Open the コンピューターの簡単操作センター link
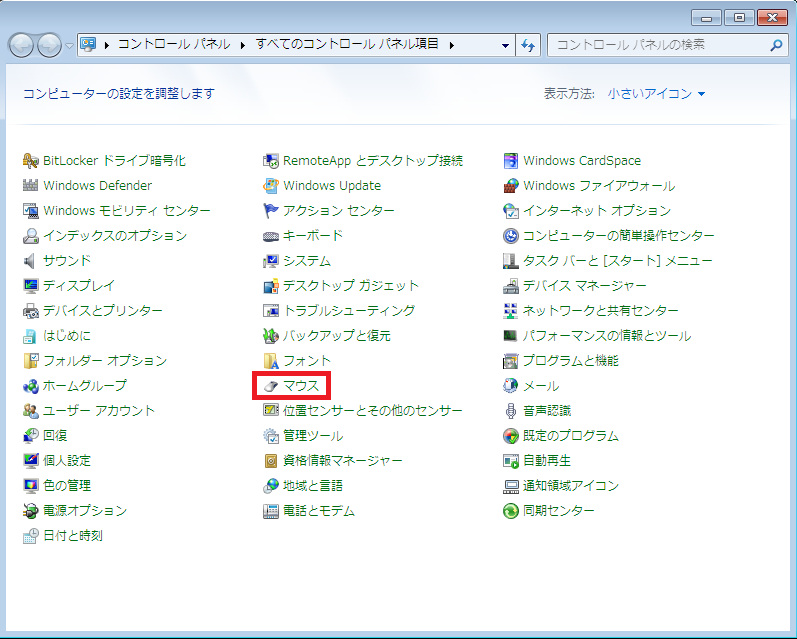This screenshot has height=639, width=797. [x=619, y=236]
